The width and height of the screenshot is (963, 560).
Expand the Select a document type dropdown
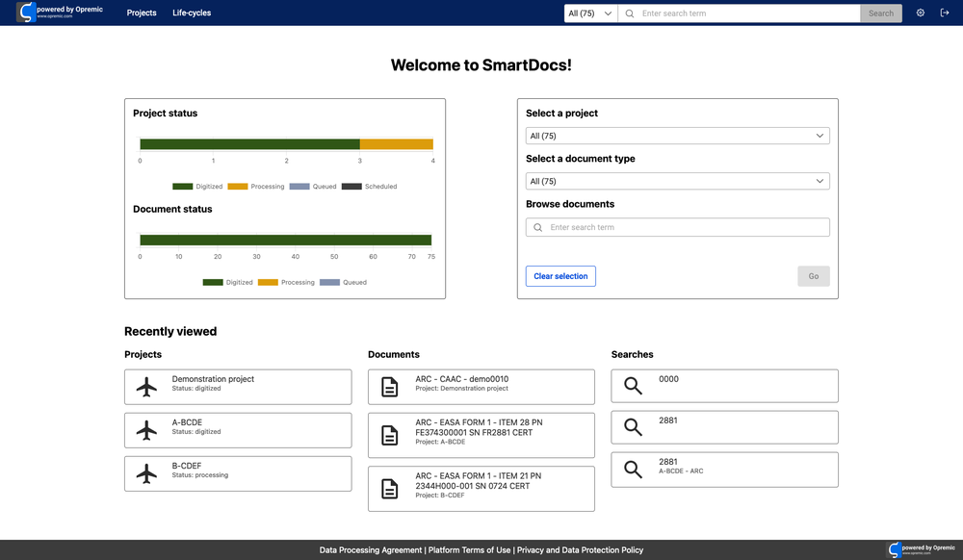677,181
